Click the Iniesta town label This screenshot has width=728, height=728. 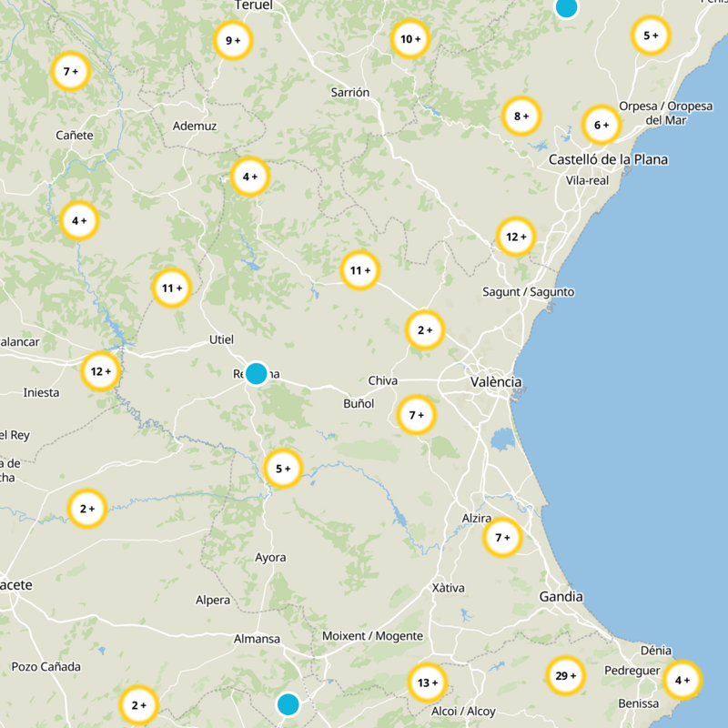pyautogui.click(x=41, y=393)
